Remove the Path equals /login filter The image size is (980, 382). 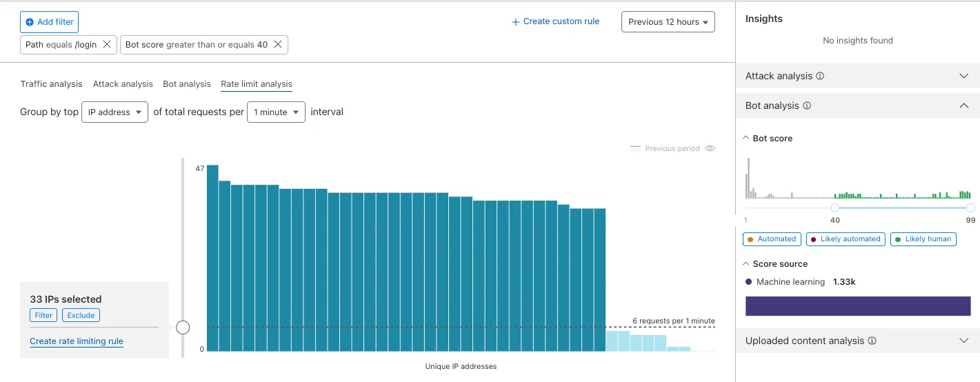(106, 44)
